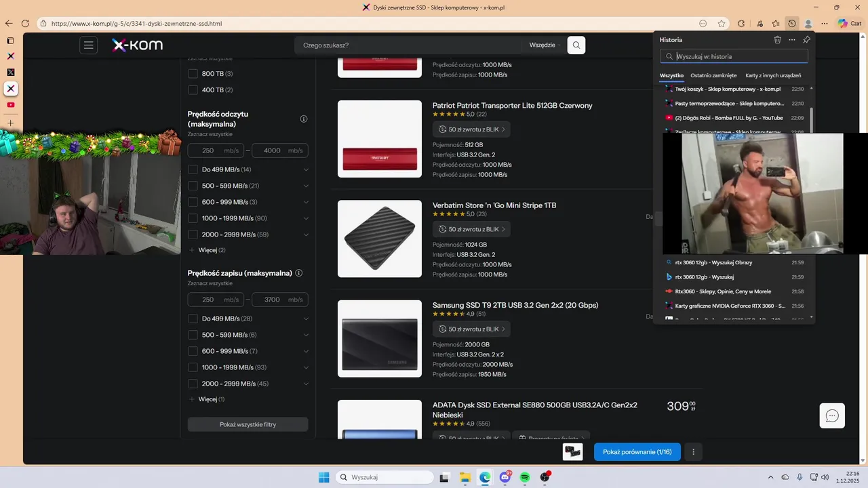
Task: Check the 800 TB capacity filter
Action: coord(193,73)
